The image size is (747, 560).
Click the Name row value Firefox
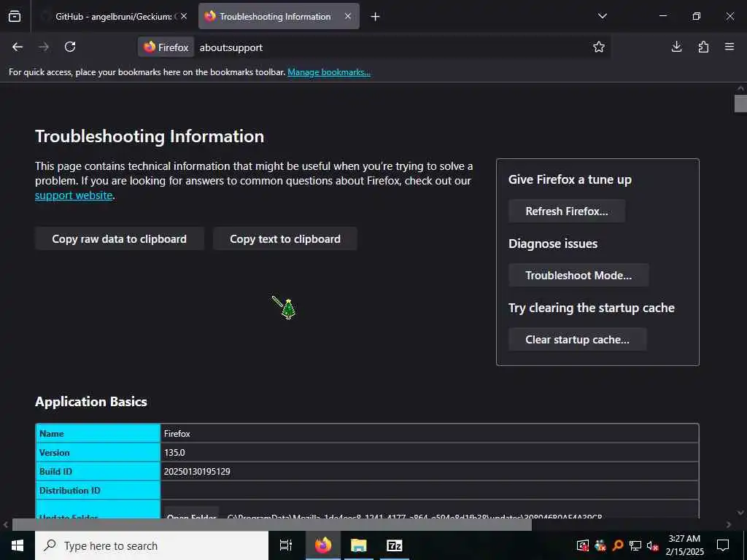click(x=177, y=433)
